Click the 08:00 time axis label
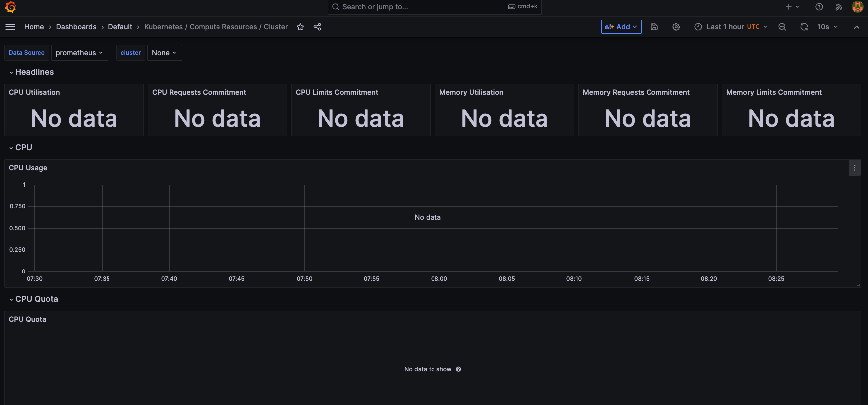This screenshot has height=405, width=868. (x=439, y=279)
